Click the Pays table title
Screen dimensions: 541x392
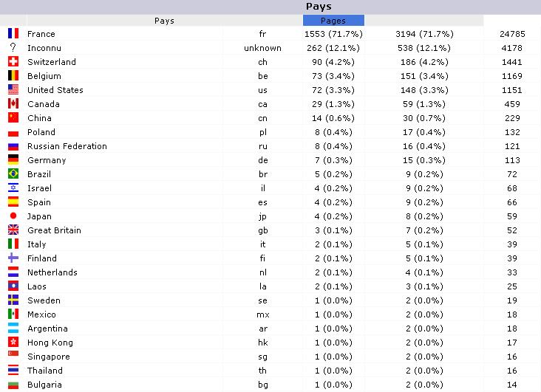pyautogui.click(x=319, y=6)
